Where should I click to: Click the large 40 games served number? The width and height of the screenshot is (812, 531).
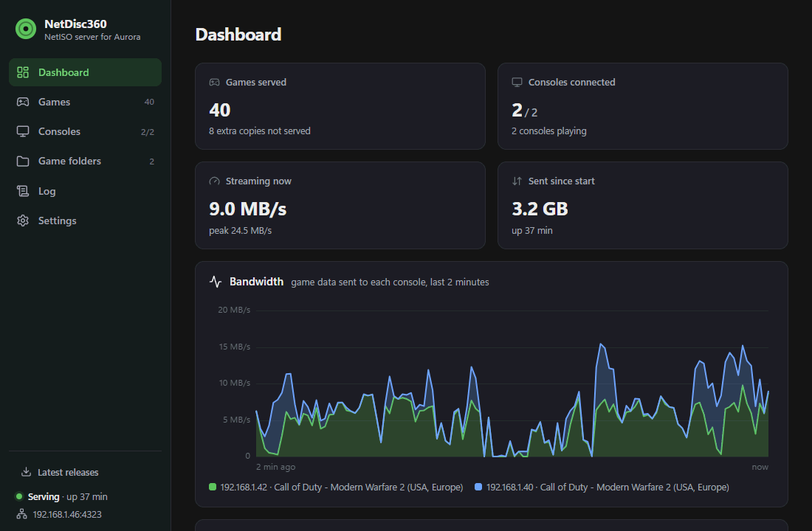click(x=219, y=110)
